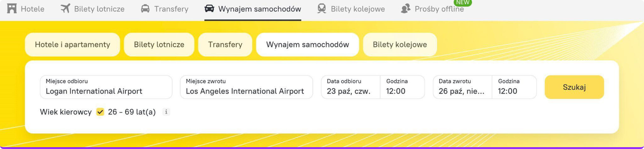Open the return time dropdown
The height and width of the screenshot is (149, 644).
pos(514,87)
